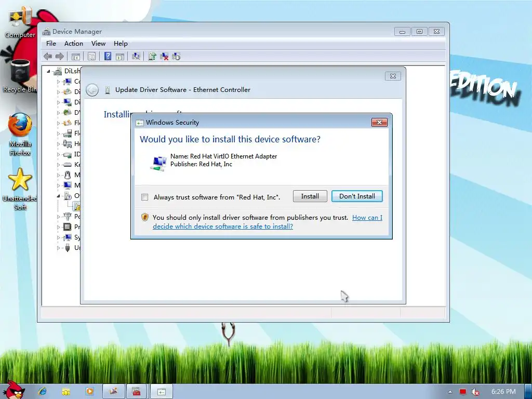Screen dimensions: 532x399
Task: Open Unattended Soft star desktop icon
Action: click(x=20, y=189)
